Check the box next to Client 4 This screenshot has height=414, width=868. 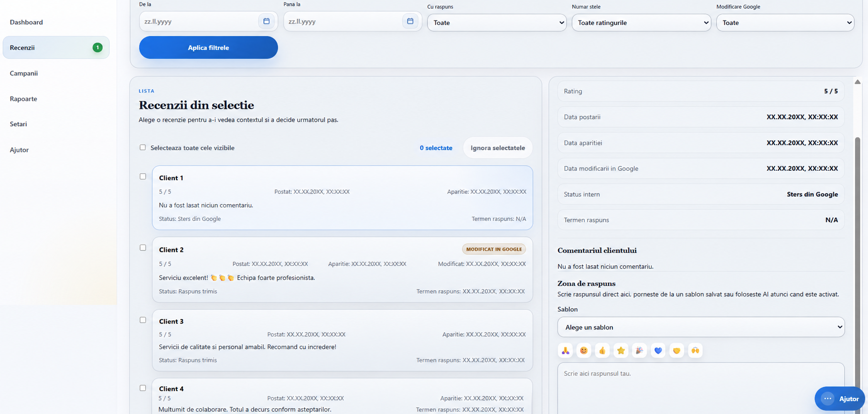coord(143,388)
